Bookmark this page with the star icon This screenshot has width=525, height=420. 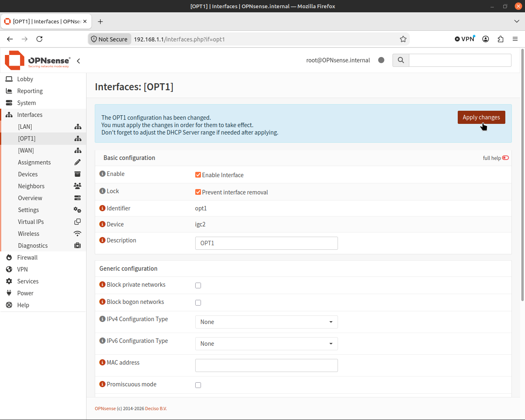(403, 39)
